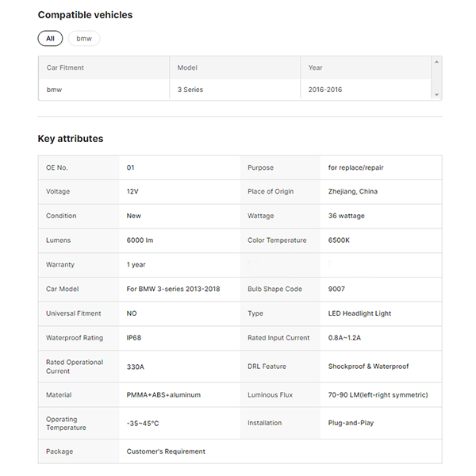Click the 'LED Headlight Light' type value
The height and width of the screenshot is (476, 476).
point(359,313)
